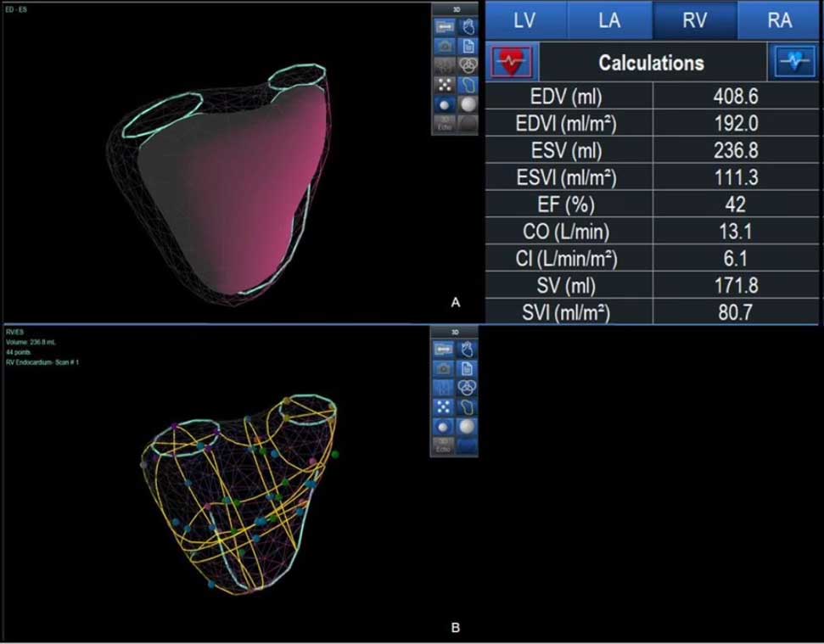Image resolution: width=824 pixels, height=644 pixels.
Task: Click the EDV (ml) row value 408.6
Action: point(737,97)
